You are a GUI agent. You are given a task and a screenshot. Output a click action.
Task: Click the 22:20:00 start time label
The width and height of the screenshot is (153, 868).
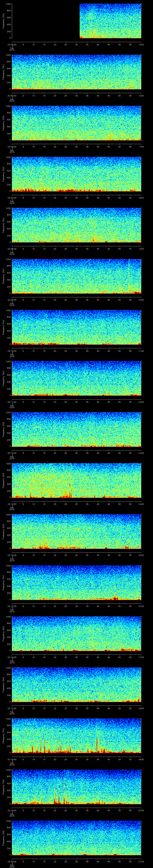[12, 861]
